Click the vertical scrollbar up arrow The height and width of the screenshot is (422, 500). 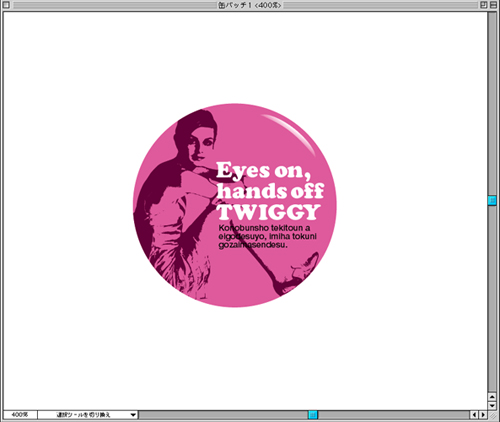[492, 397]
